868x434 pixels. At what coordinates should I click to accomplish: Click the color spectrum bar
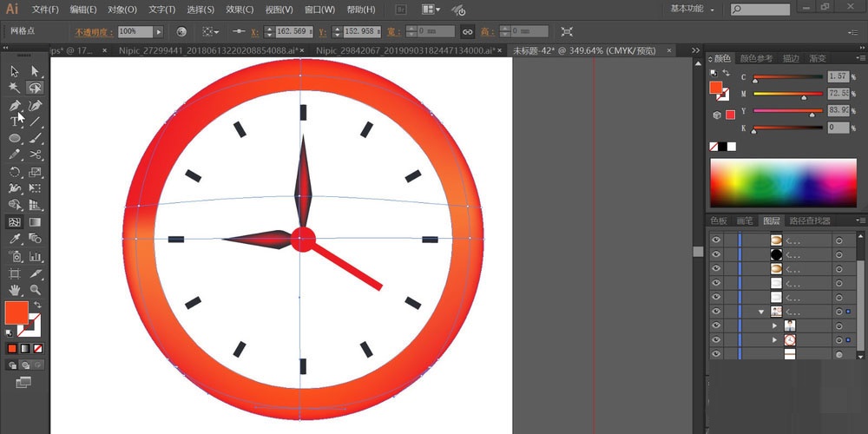pyautogui.click(x=782, y=182)
